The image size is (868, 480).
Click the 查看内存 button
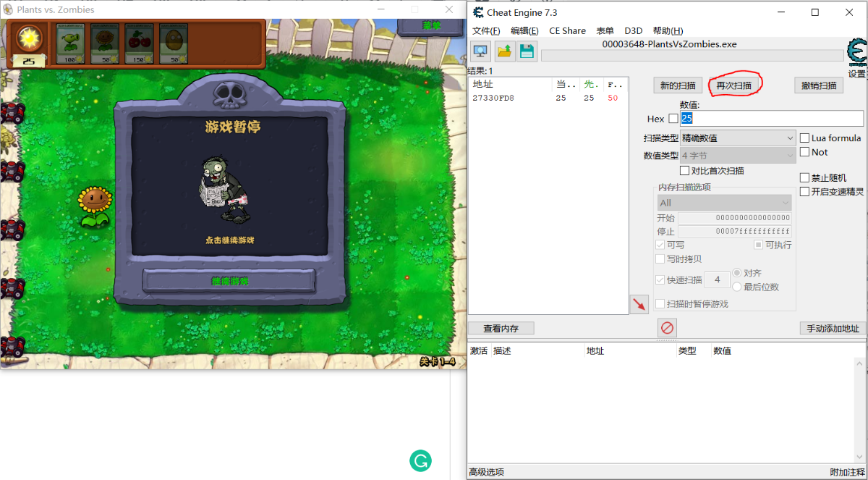point(501,329)
